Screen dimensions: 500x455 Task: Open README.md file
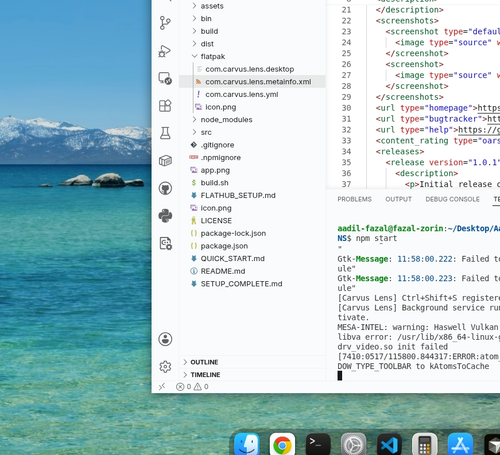point(252,271)
